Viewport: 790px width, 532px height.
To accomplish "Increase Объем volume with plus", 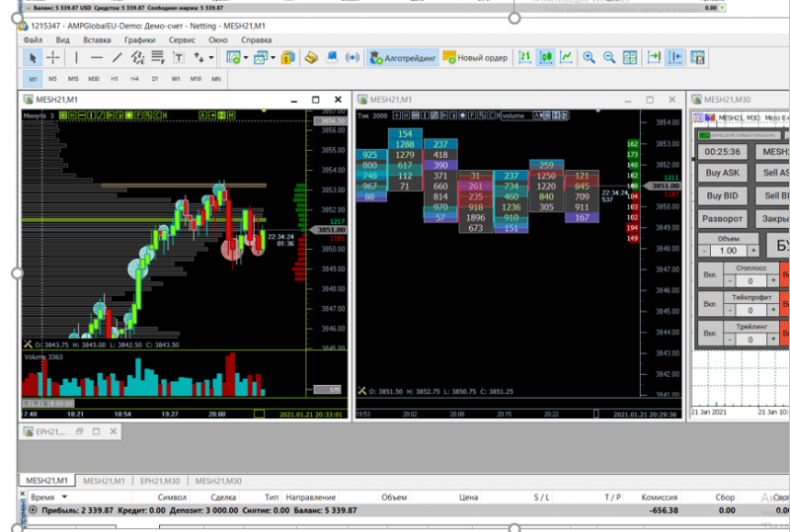I will coord(753,251).
